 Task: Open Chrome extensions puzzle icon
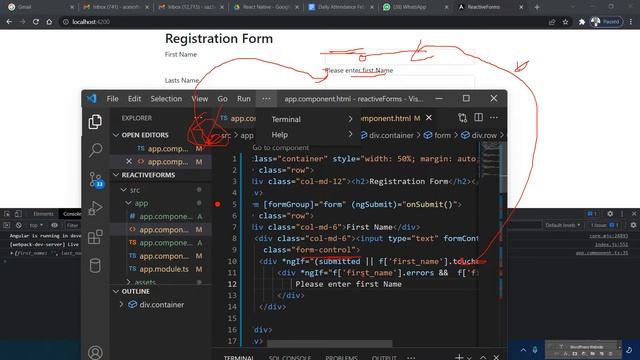tap(582, 22)
